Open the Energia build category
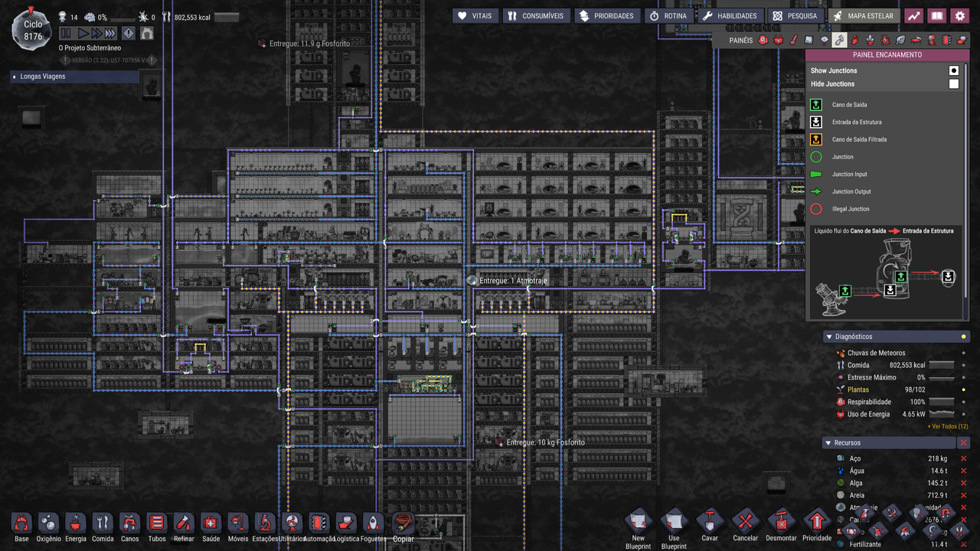The height and width of the screenshot is (551, 980). click(x=76, y=527)
